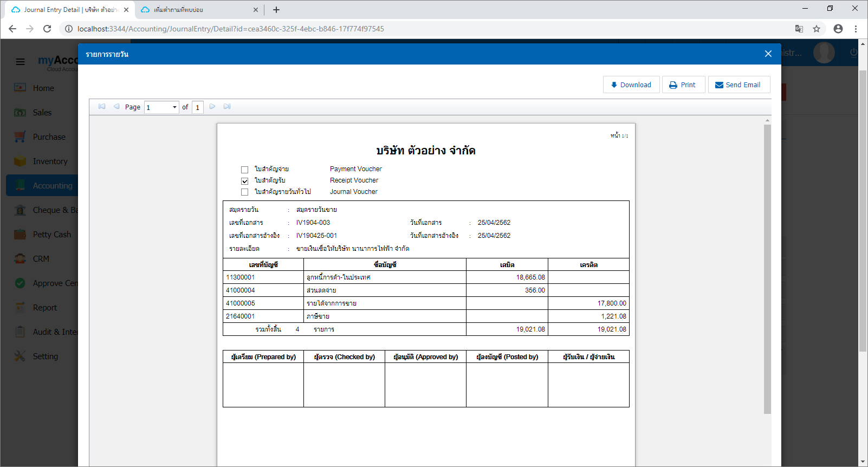Viewport: 868px width, 467px height.
Task: Click the browser reload button
Action: 47,29
